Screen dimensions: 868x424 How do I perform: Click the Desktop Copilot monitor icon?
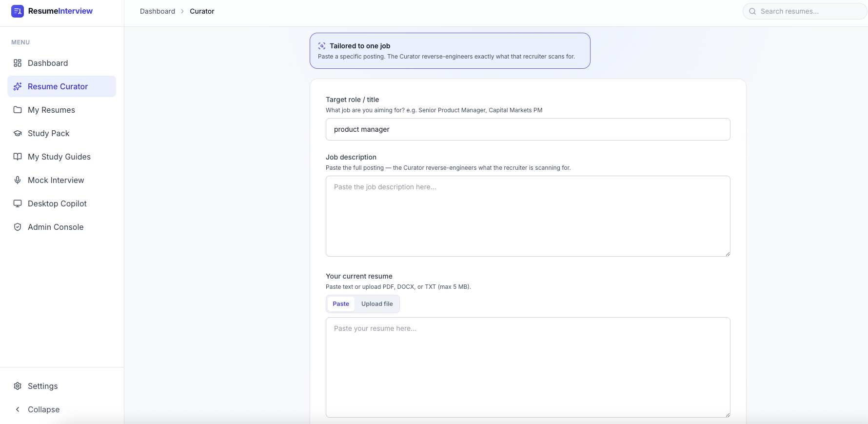pyautogui.click(x=18, y=203)
